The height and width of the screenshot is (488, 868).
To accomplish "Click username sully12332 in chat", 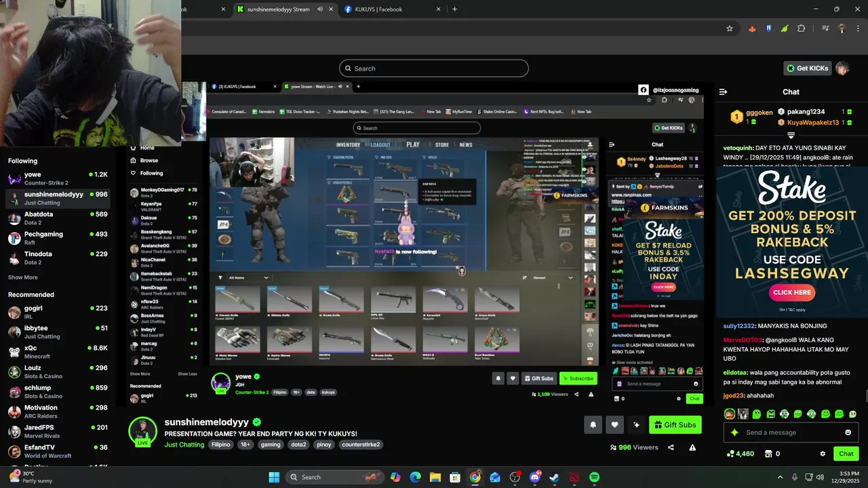I will [x=739, y=326].
